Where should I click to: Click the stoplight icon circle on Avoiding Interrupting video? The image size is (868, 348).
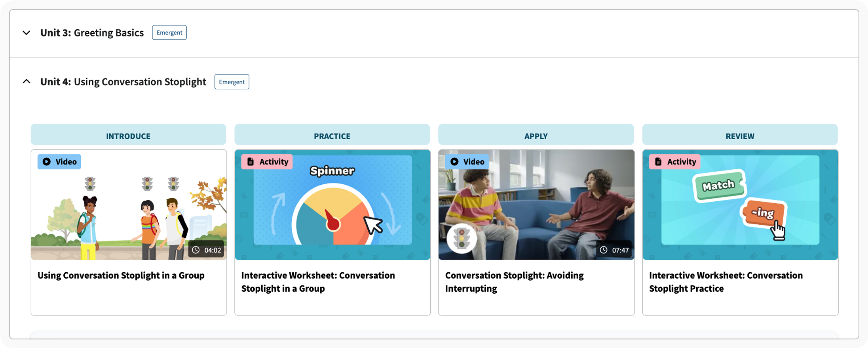pos(462,239)
